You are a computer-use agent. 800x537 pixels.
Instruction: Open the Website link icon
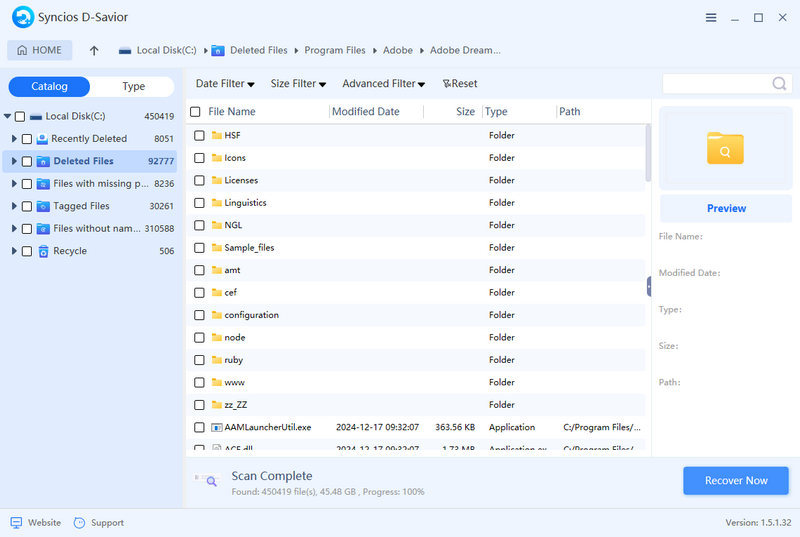tap(16, 523)
